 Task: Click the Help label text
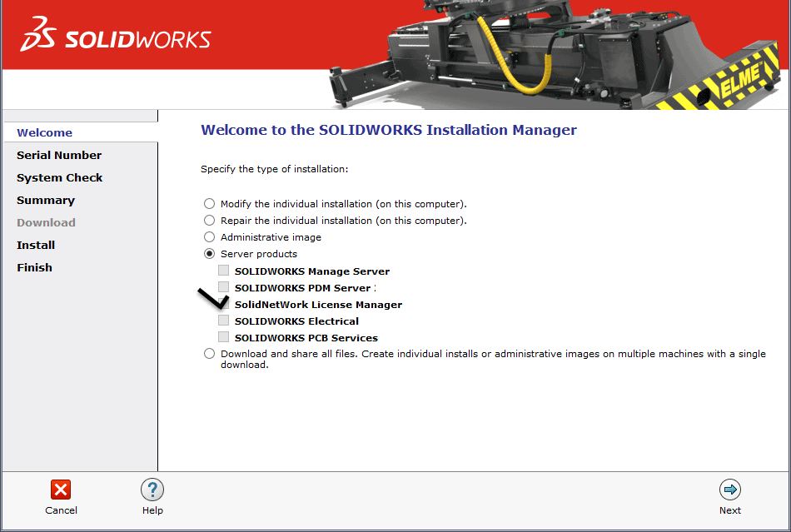coord(152,510)
